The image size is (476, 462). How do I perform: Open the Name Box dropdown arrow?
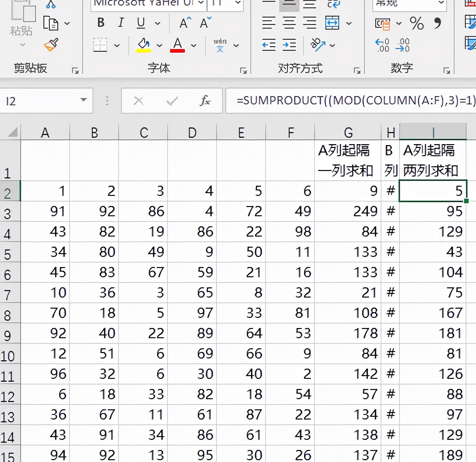(x=84, y=100)
